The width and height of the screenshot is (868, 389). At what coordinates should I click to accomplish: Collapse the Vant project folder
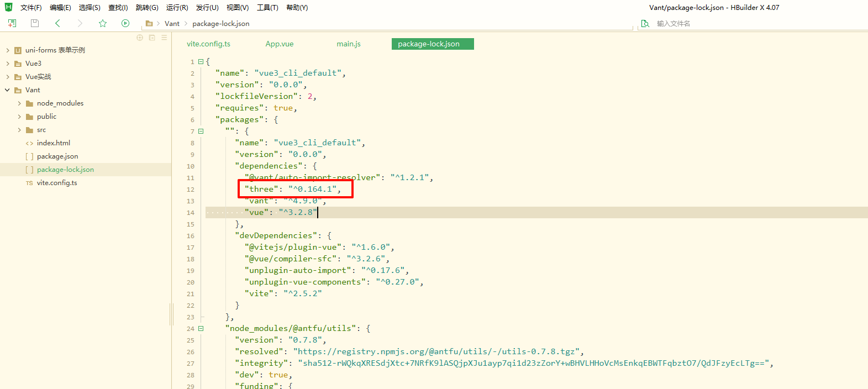point(7,90)
